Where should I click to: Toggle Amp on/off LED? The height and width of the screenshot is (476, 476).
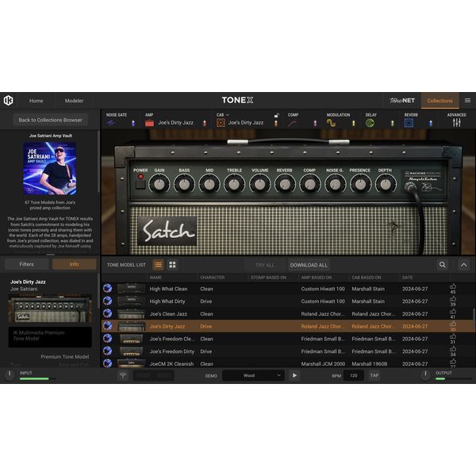[x=205, y=123]
